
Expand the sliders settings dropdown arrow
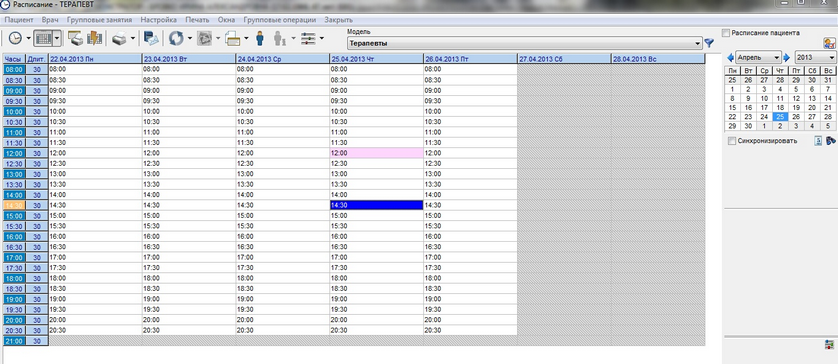(x=322, y=39)
